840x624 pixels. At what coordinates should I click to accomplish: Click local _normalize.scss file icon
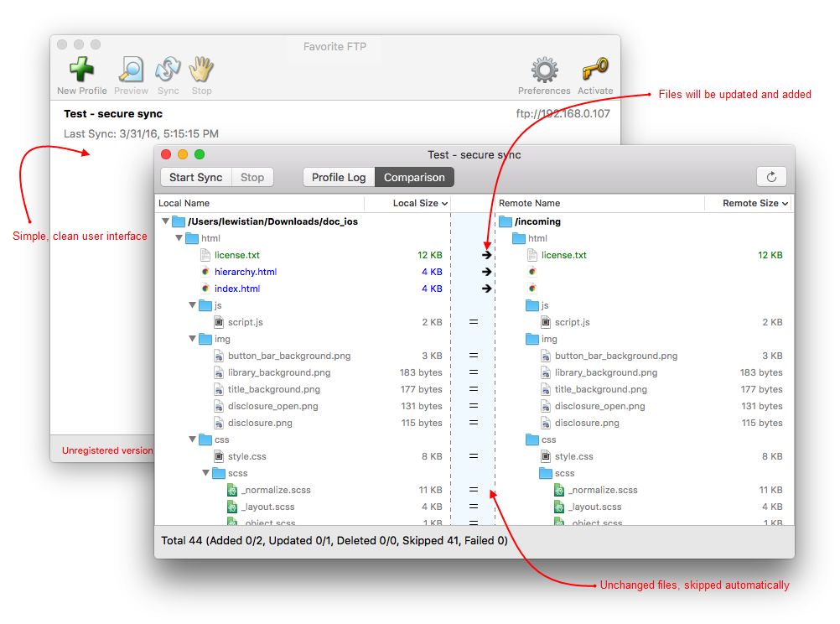click(232, 490)
